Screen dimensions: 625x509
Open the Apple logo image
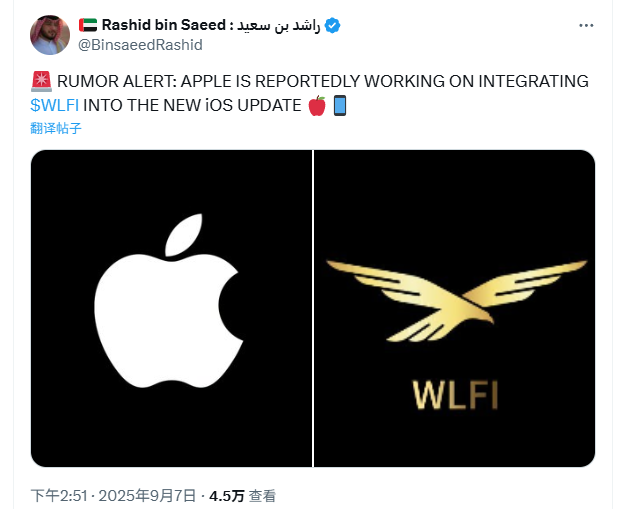click(x=171, y=308)
